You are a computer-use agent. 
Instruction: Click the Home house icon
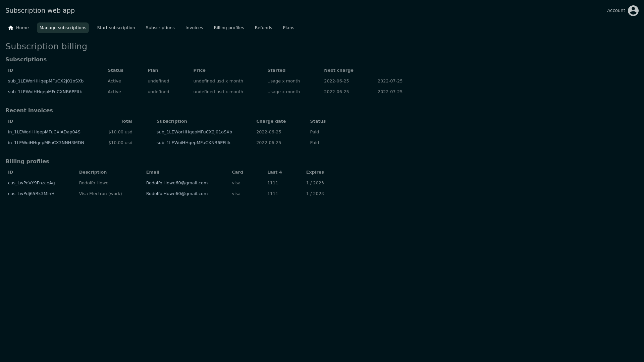(11, 28)
